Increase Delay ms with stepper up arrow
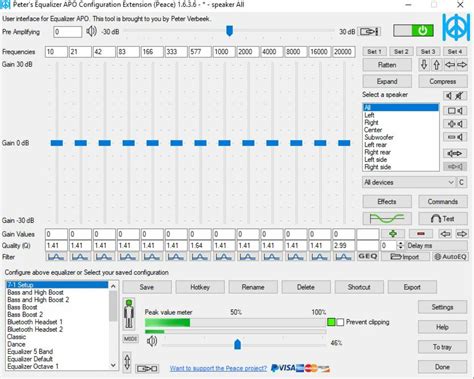 401,244
